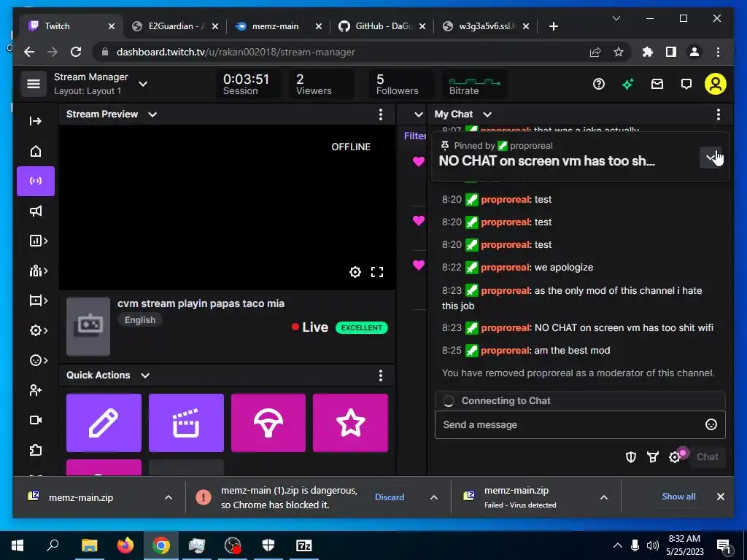Expand the pinned message chevron
This screenshot has width=747, height=560.
[711, 157]
